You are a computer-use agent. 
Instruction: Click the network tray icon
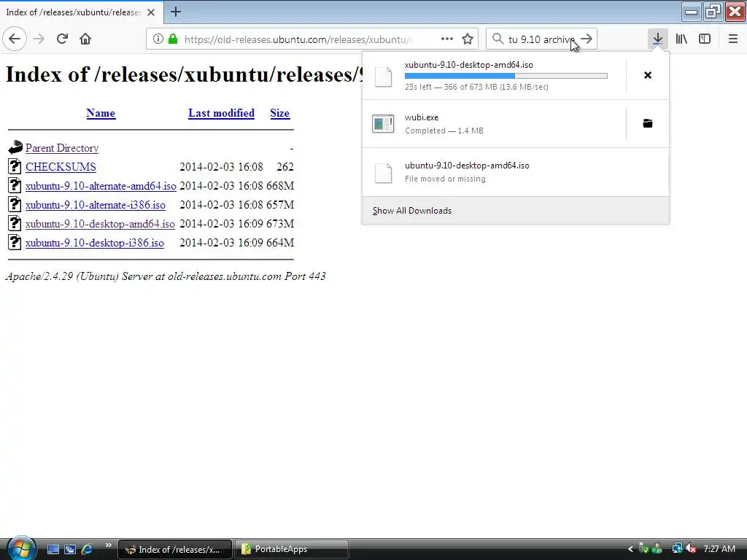click(x=677, y=548)
